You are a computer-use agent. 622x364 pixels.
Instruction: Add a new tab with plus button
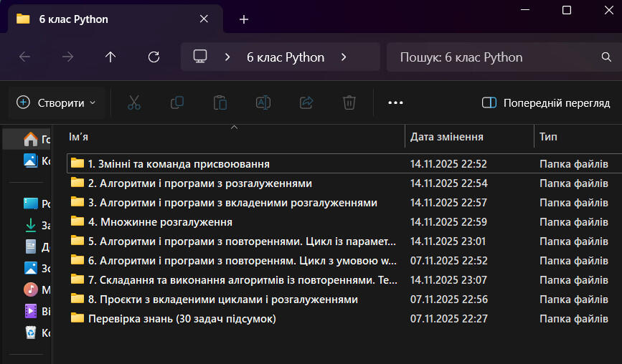(244, 19)
